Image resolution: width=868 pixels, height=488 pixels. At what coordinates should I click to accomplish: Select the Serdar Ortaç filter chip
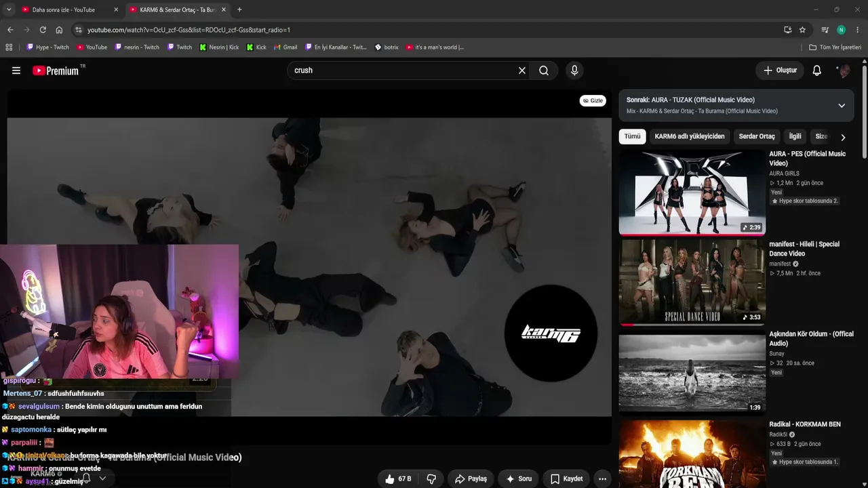tap(757, 136)
